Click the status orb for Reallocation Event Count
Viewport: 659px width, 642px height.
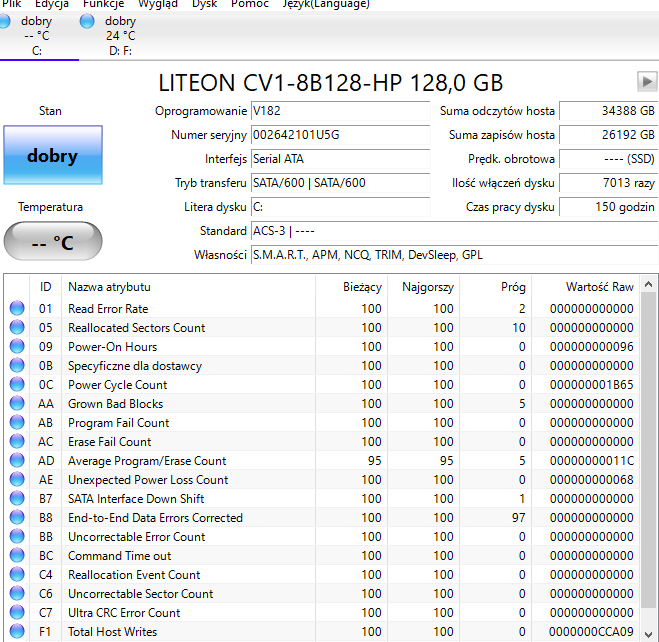17,574
